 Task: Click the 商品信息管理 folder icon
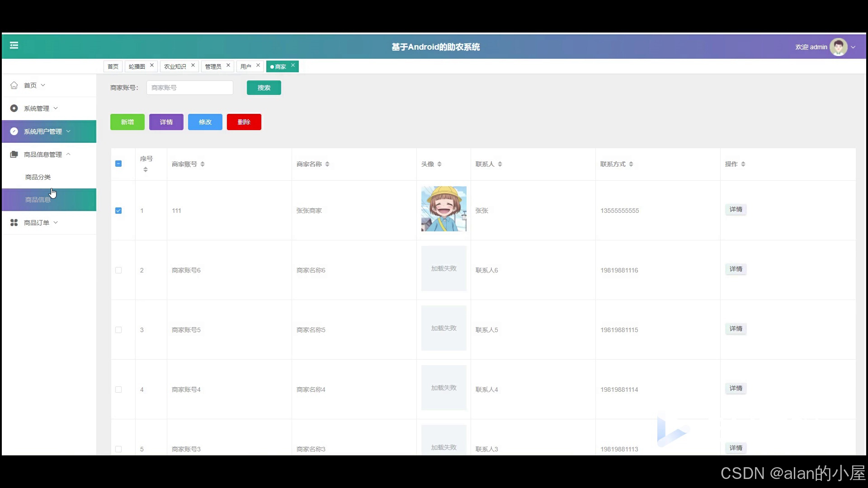[14, 155]
